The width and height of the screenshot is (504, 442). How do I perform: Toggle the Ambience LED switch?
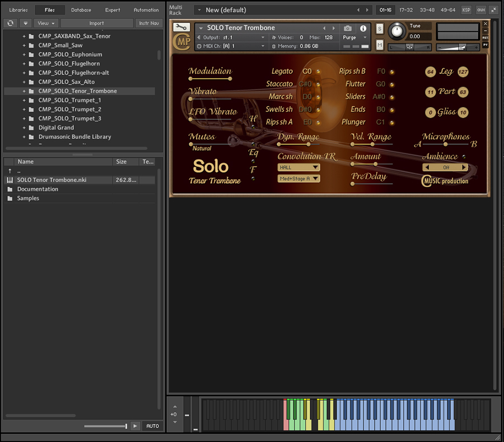[464, 157]
